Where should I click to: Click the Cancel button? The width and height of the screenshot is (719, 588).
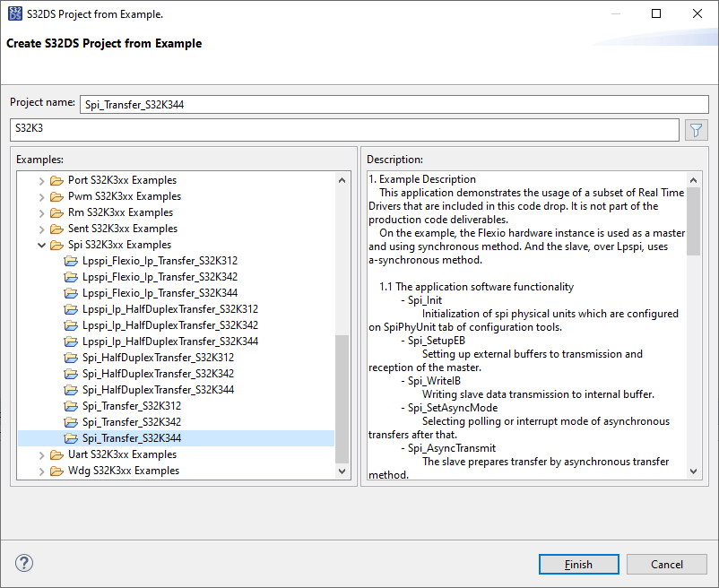click(667, 564)
